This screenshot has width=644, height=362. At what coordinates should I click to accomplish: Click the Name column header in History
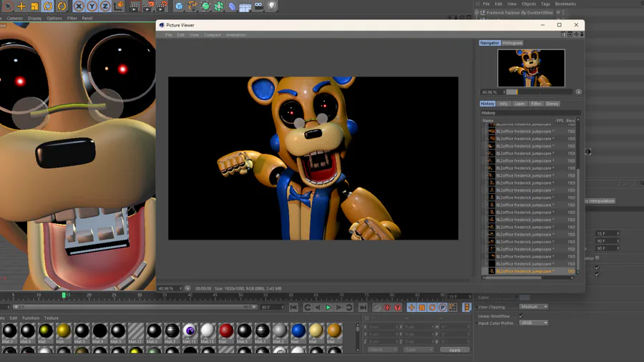tap(488, 121)
